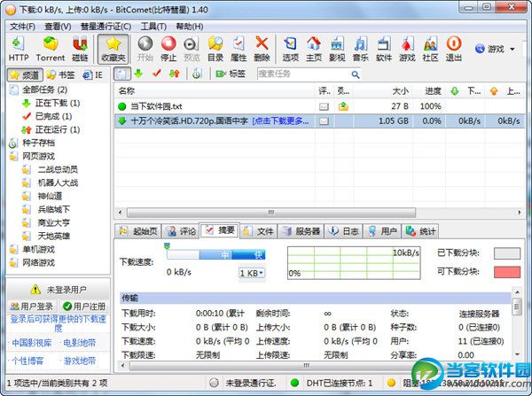The width and height of the screenshot is (532, 396).
Task: Click the 已下载分块 gray color swatch
Action: (x=507, y=253)
